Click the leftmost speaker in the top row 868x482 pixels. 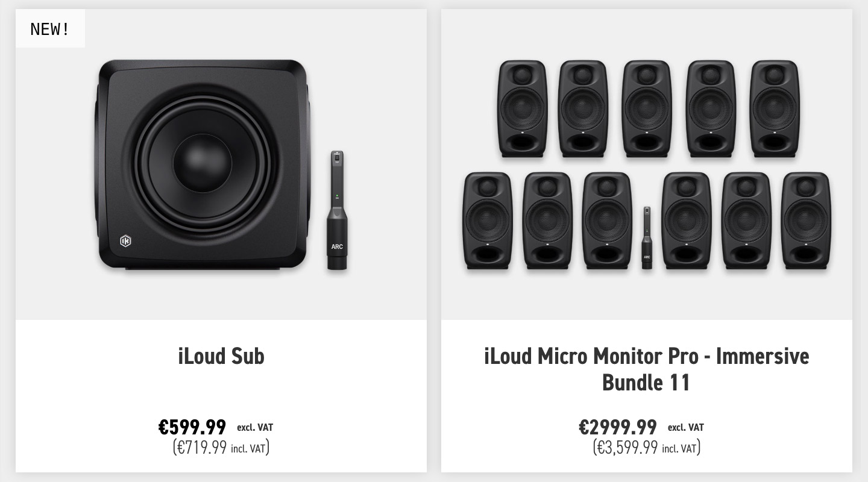pos(522,109)
